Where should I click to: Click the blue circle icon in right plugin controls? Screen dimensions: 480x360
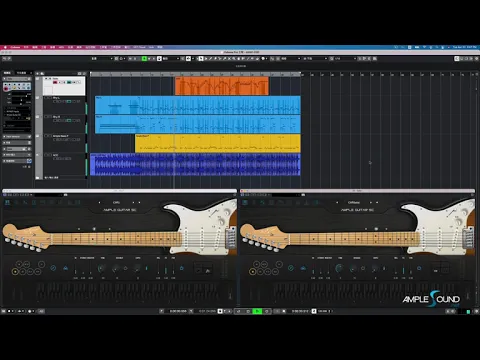coord(290,268)
